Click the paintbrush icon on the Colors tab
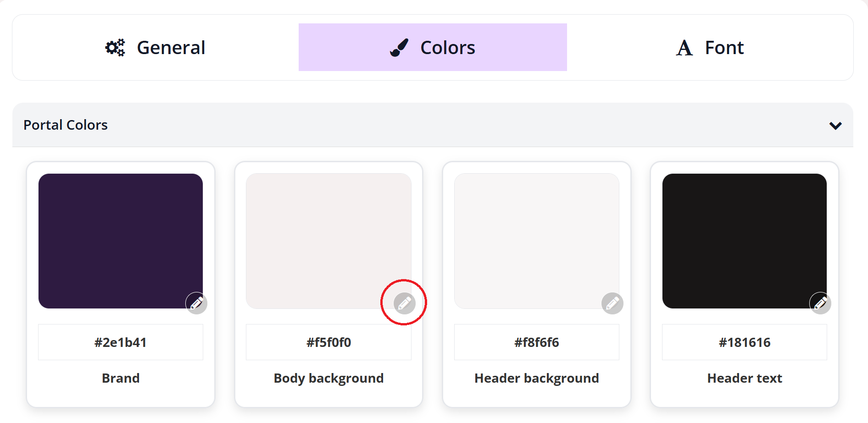Viewport: 868px width, 423px height. click(398, 46)
